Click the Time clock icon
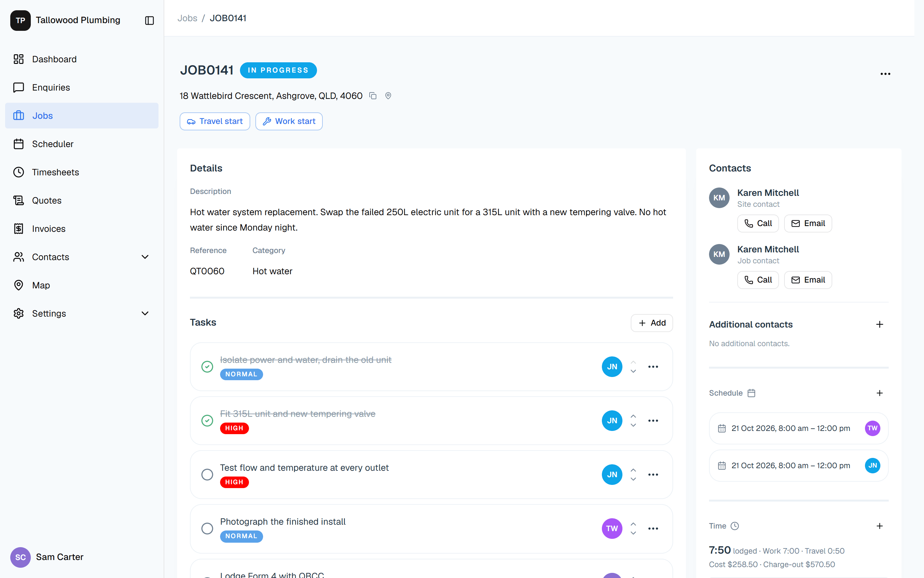The width and height of the screenshot is (924, 578). [735, 526]
